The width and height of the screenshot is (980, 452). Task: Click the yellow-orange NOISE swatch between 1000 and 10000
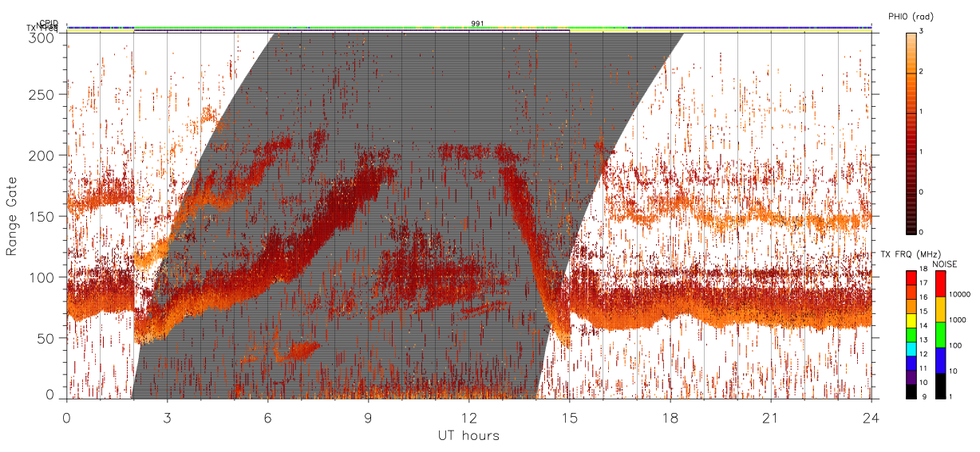click(940, 309)
